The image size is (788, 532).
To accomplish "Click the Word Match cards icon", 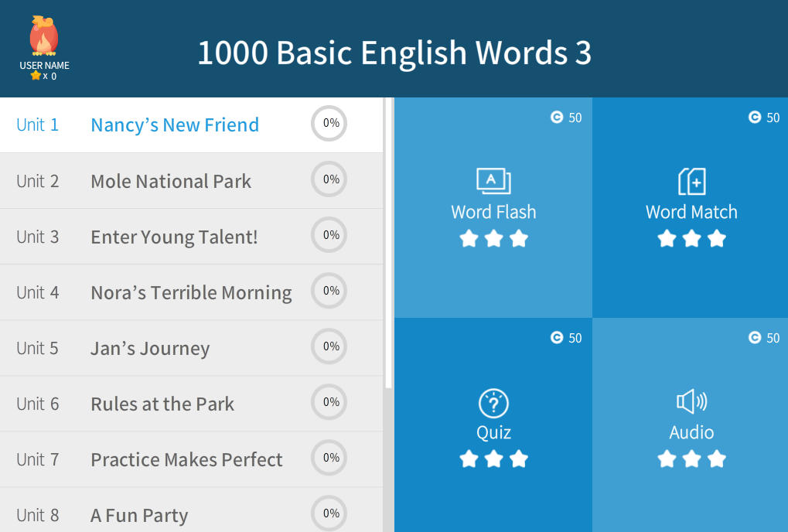I will [691, 181].
